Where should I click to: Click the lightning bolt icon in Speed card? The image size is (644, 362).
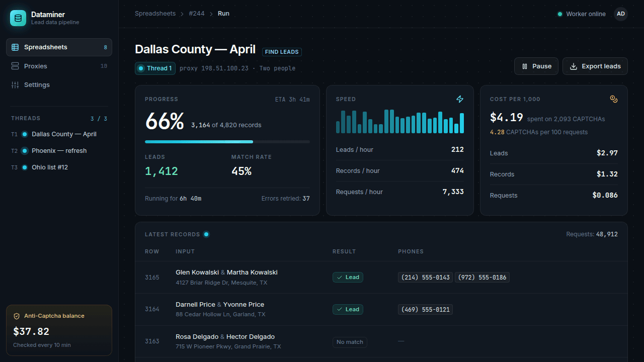pos(460,100)
